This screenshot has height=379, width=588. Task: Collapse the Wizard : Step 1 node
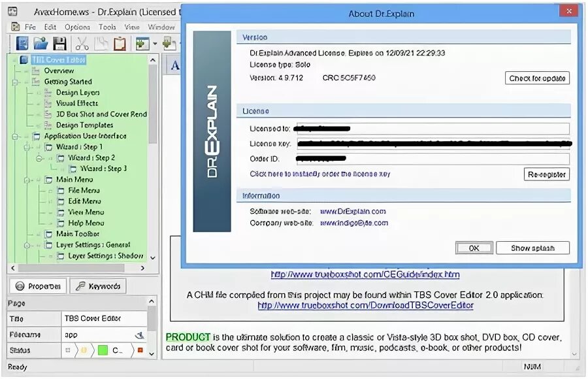click(27, 147)
